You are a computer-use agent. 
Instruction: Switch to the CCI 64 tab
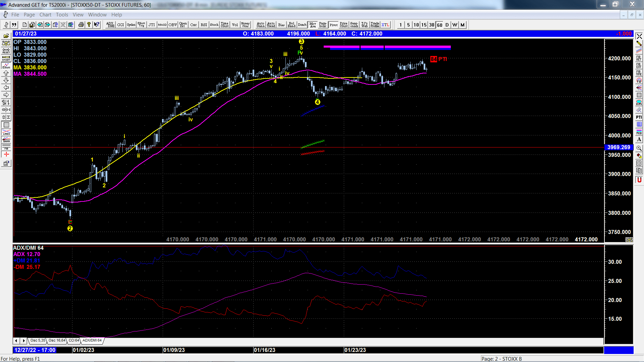(74, 341)
